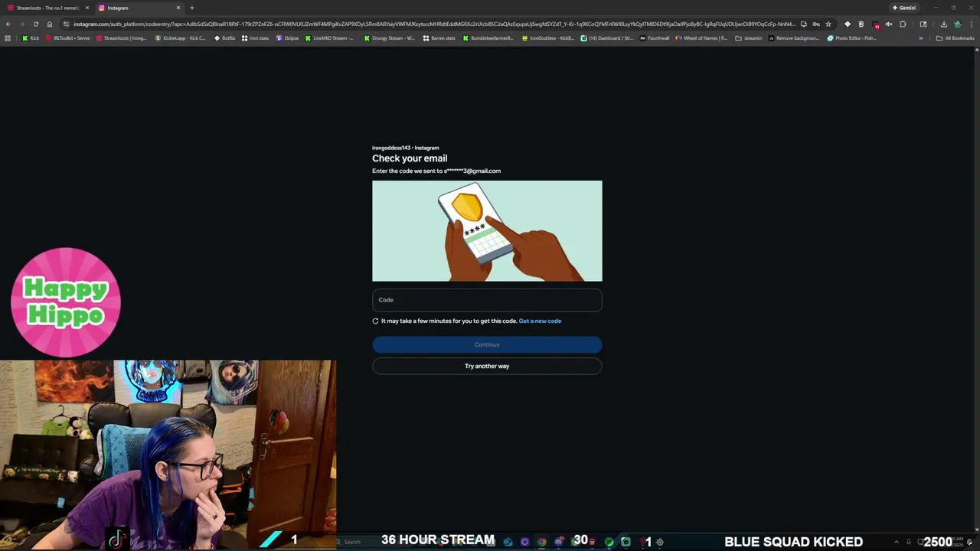Open the Bumblebeefarmer8 bookmark
The height and width of the screenshot is (551, 980).
[x=488, y=37]
